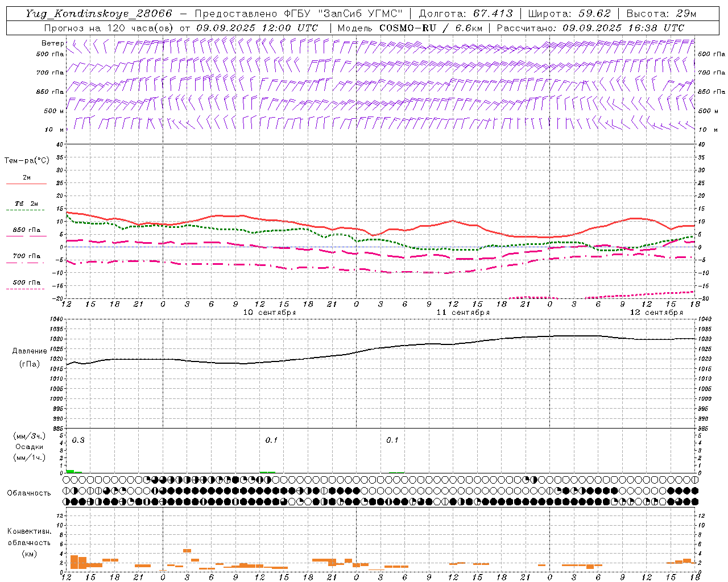Click the 10 сентября date label

click(270, 313)
